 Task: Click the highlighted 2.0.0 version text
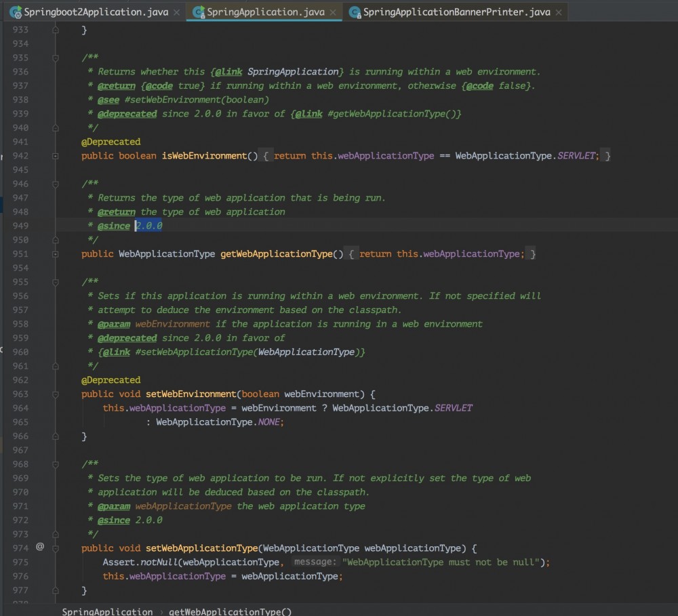tap(148, 226)
